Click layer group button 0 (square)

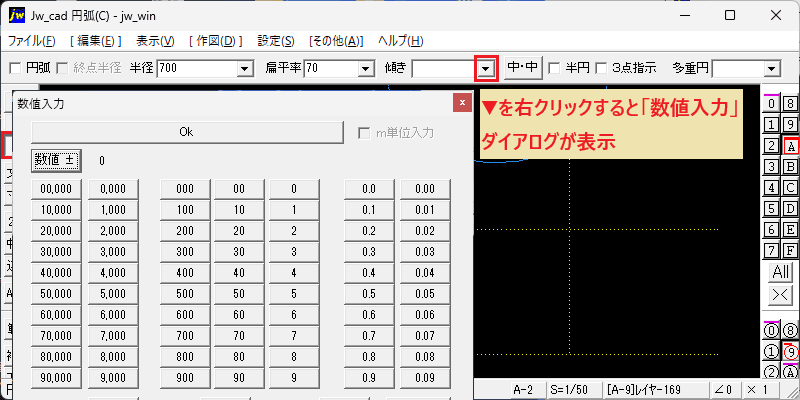[771, 104]
